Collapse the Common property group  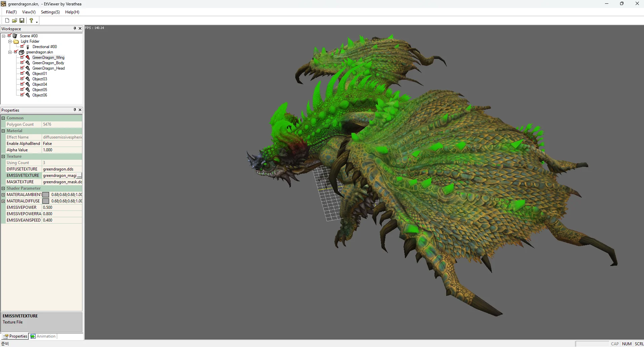click(3, 118)
